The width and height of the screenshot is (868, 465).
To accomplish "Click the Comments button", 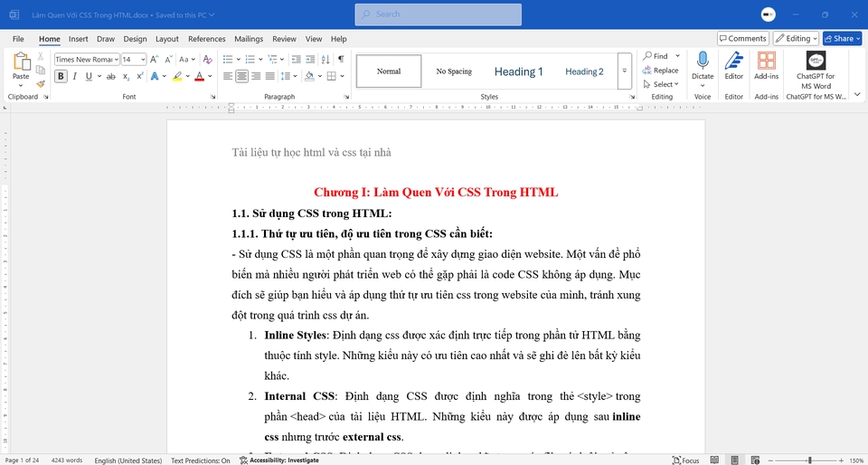I will coord(743,38).
